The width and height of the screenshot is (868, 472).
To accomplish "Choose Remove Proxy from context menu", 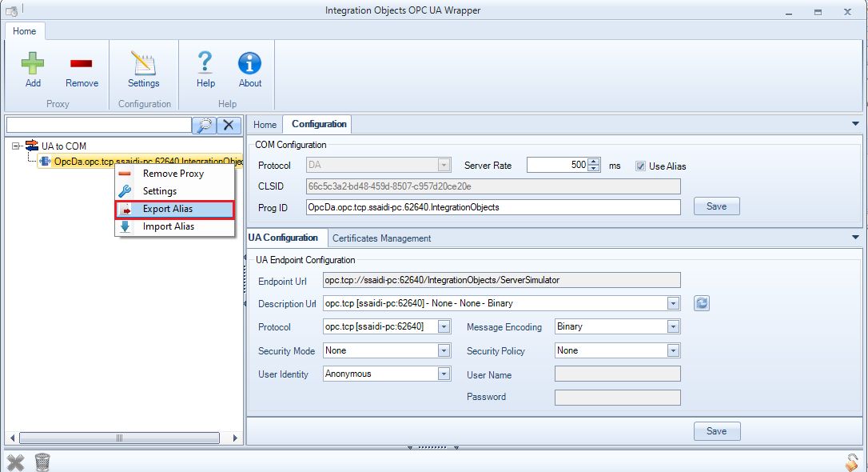I will (x=174, y=174).
